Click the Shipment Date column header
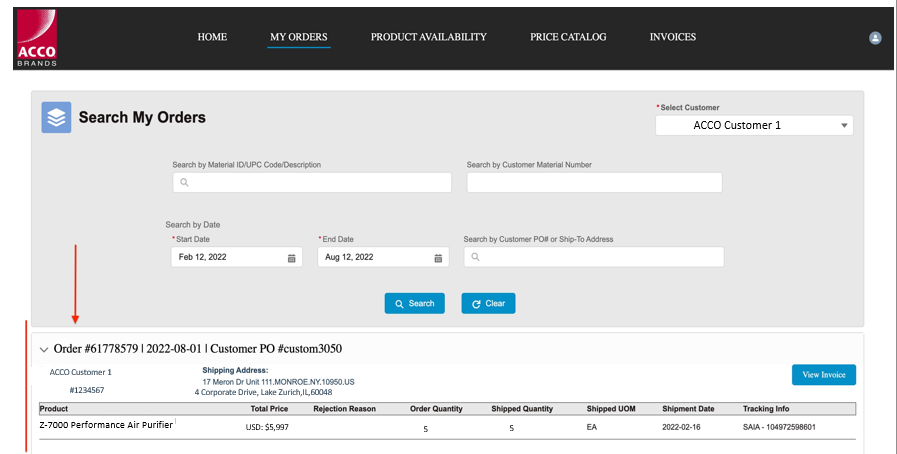Screen dimensions: 897x454 pyautogui.click(x=688, y=409)
